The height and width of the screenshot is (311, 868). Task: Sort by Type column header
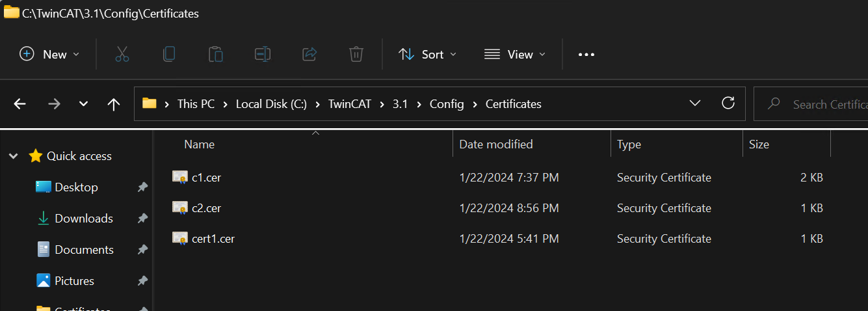click(629, 144)
